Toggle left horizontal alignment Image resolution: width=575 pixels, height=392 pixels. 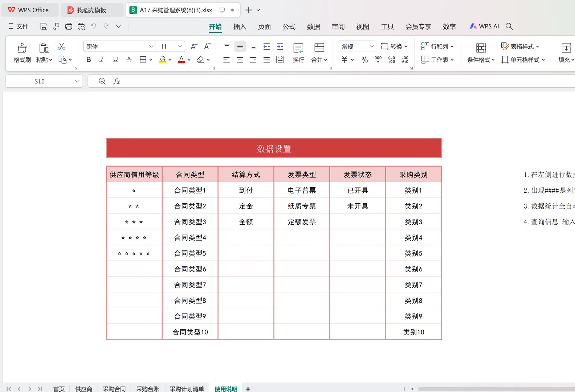point(227,60)
